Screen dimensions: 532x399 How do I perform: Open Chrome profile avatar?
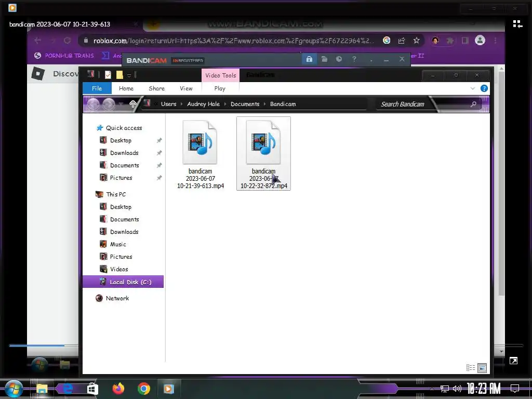(x=480, y=41)
